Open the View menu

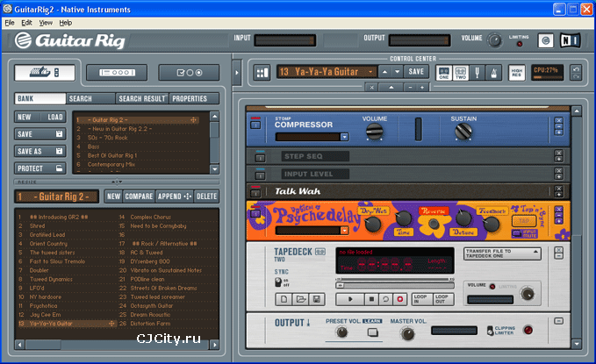[x=46, y=23]
